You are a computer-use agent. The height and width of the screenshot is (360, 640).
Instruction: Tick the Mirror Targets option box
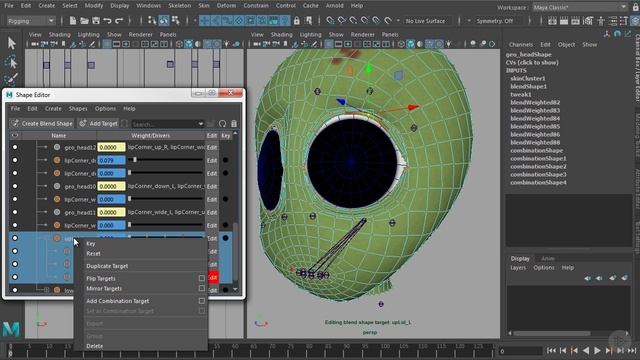tap(201, 288)
